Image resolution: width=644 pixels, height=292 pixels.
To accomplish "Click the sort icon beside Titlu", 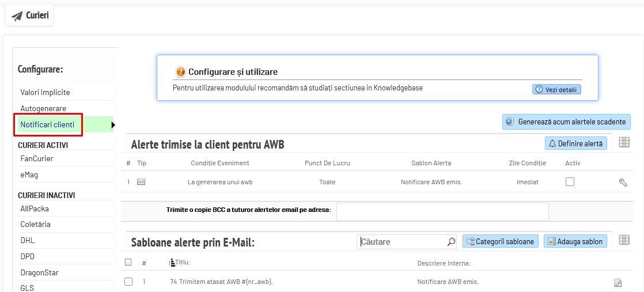I will (x=172, y=263).
